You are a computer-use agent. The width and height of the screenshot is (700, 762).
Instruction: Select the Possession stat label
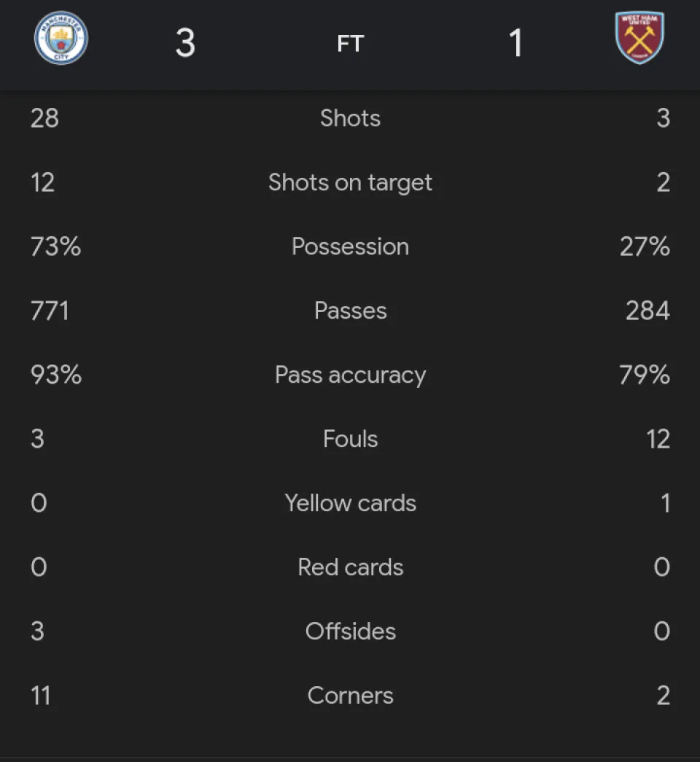pyautogui.click(x=350, y=246)
